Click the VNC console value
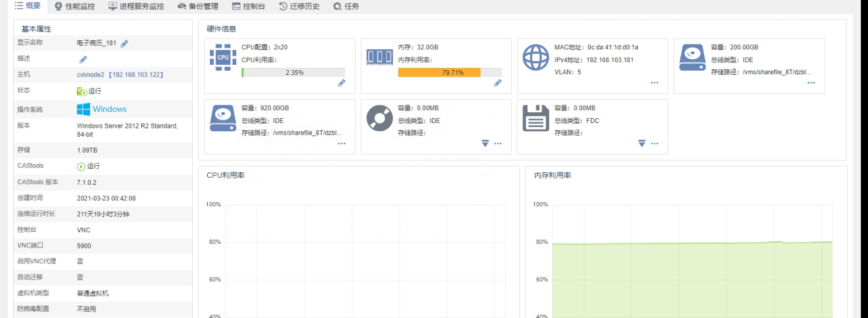 [x=84, y=230]
